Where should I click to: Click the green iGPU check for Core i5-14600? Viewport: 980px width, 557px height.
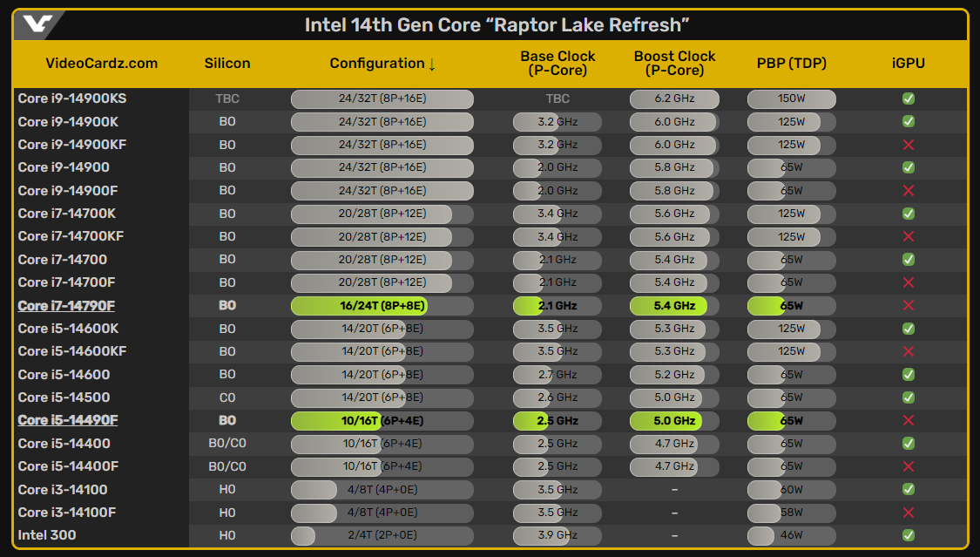pyautogui.click(x=908, y=375)
